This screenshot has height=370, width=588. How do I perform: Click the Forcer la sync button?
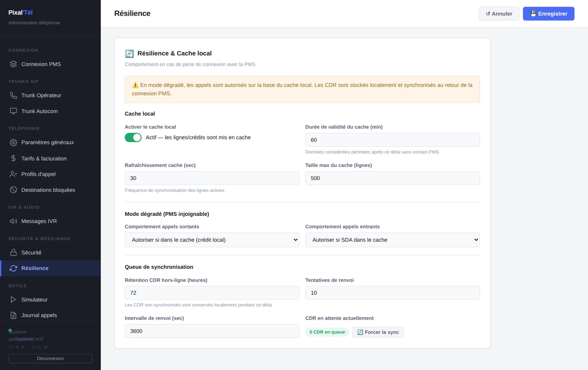378,332
